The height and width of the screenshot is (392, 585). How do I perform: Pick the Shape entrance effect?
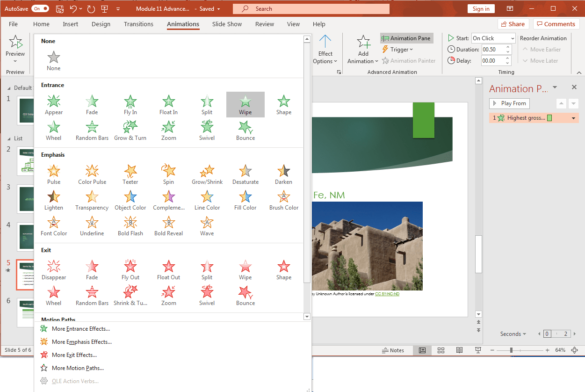pyautogui.click(x=284, y=105)
